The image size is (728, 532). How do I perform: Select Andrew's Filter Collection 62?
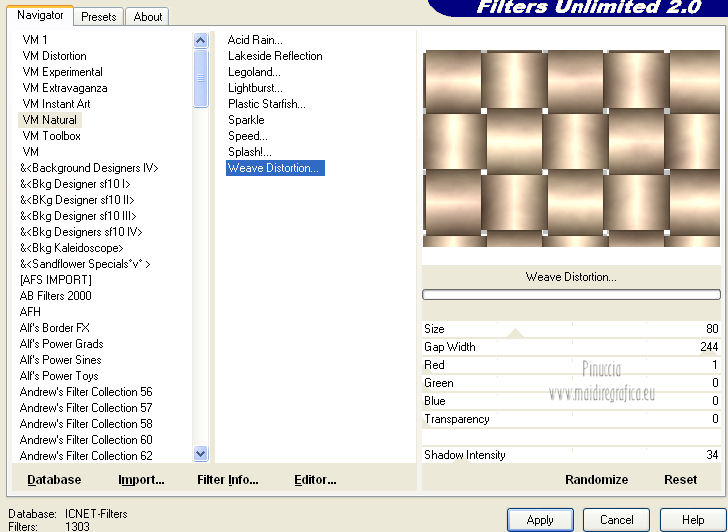tap(86, 456)
